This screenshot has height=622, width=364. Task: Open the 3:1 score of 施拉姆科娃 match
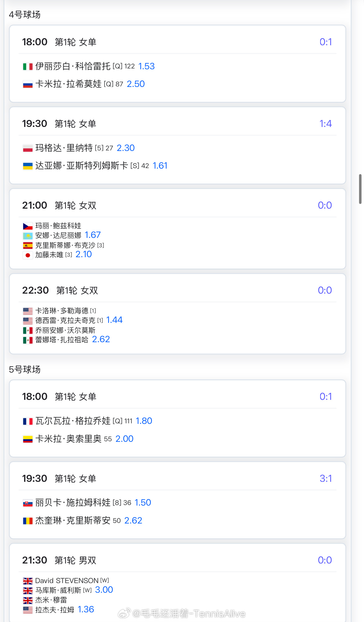326,479
